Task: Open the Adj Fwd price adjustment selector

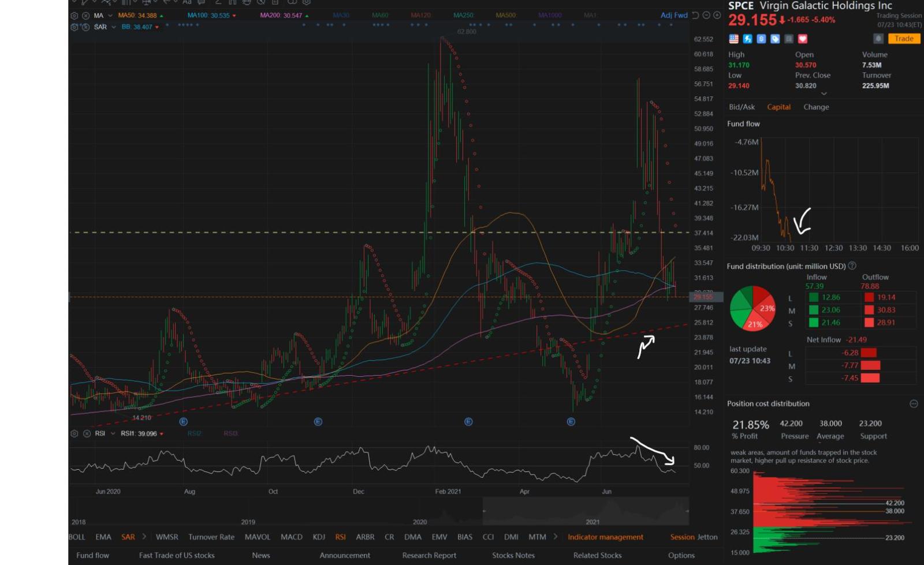Action: pyautogui.click(x=674, y=16)
